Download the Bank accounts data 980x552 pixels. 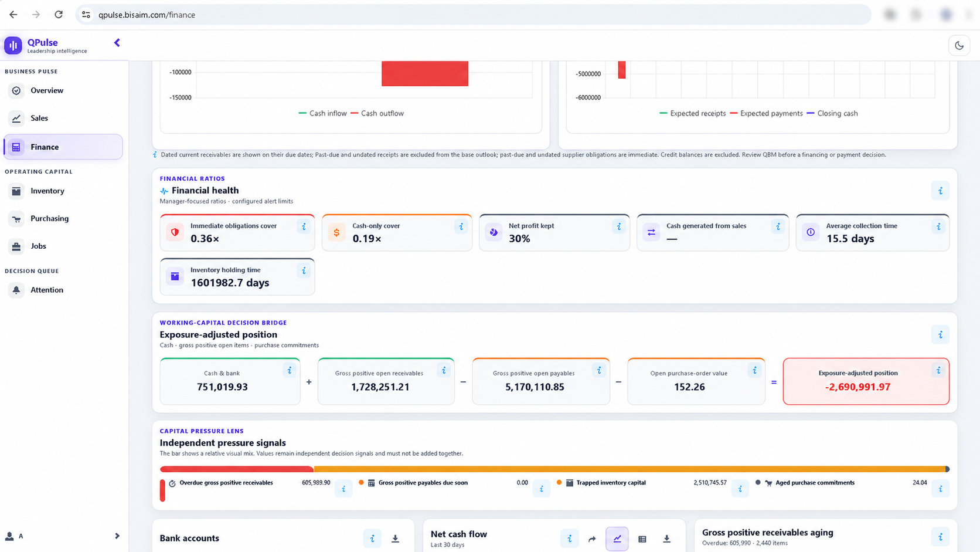395,539
